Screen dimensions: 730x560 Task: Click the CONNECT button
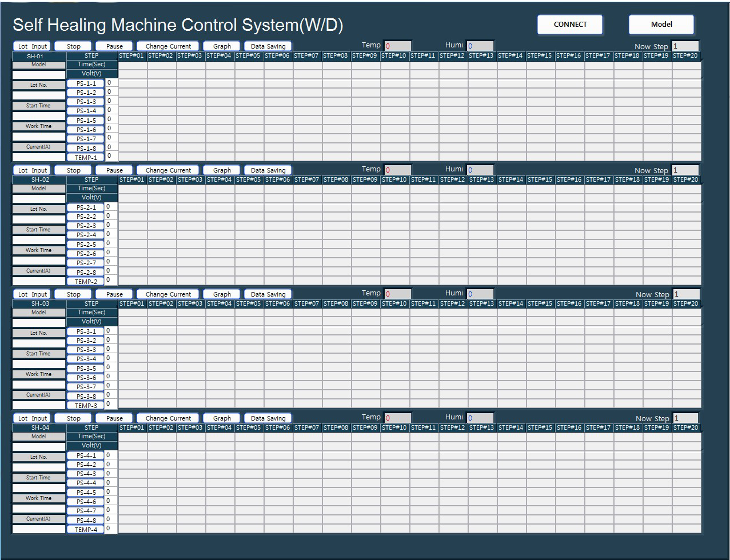570,25
